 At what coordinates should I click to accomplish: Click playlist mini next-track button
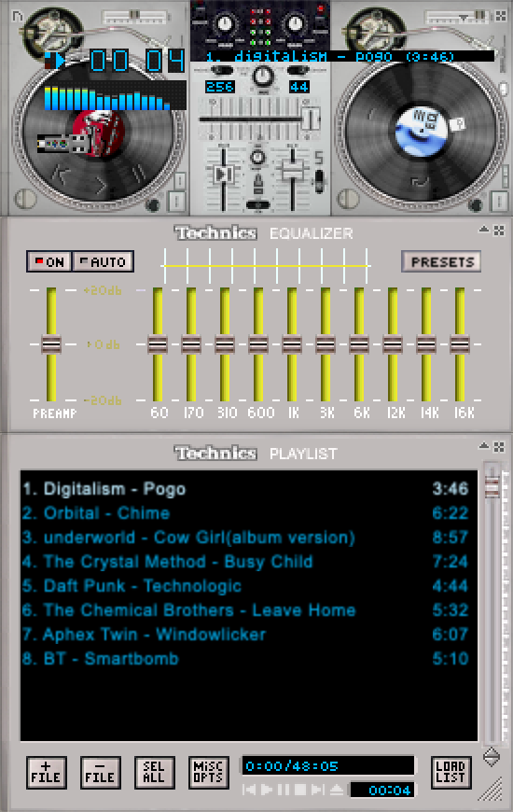(x=317, y=790)
